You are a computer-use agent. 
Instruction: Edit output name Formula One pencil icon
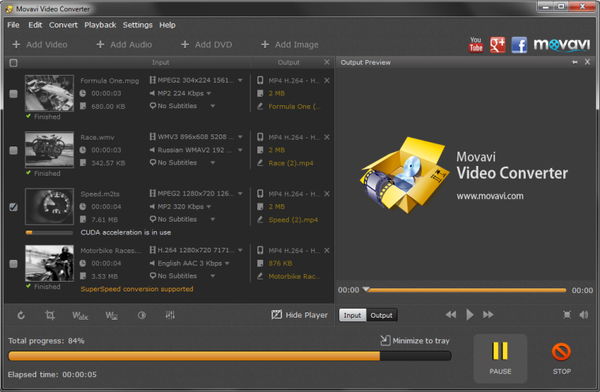[260, 106]
